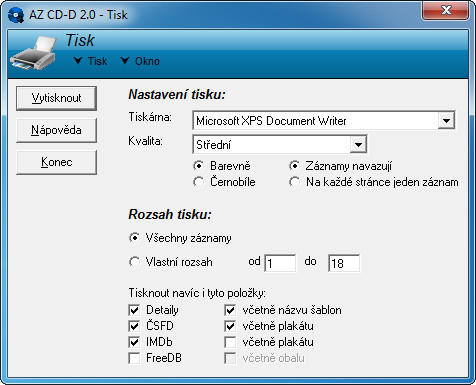Click the 'Nastavení tisku:' heading
This screenshot has height=385, width=476.
(x=177, y=95)
